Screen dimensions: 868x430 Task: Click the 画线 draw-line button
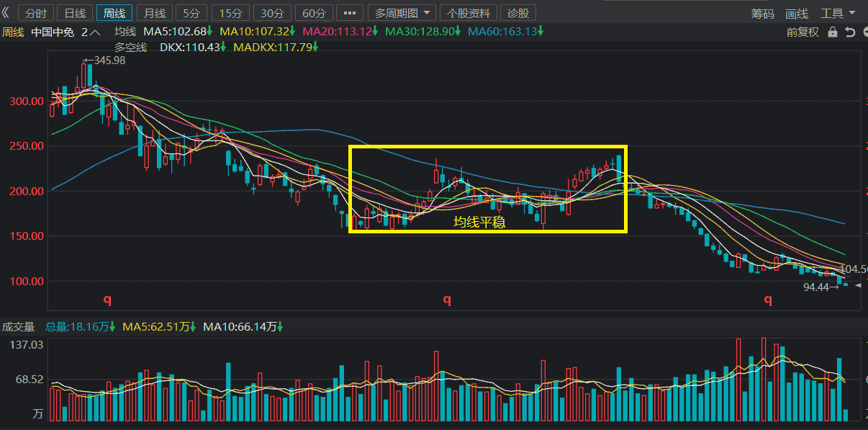[x=797, y=13]
